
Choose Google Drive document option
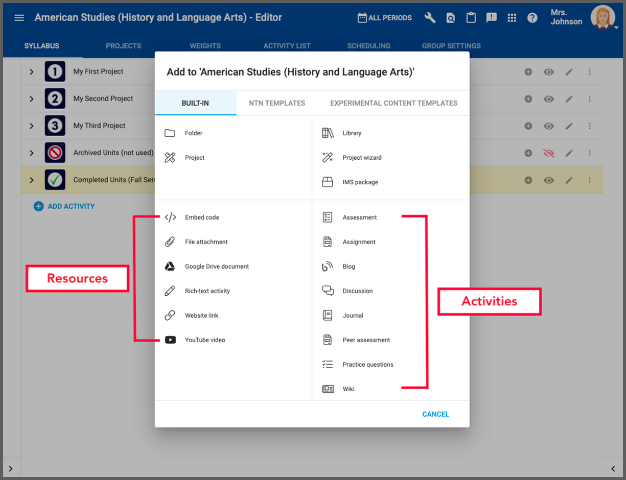pyautogui.click(x=216, y=266)
